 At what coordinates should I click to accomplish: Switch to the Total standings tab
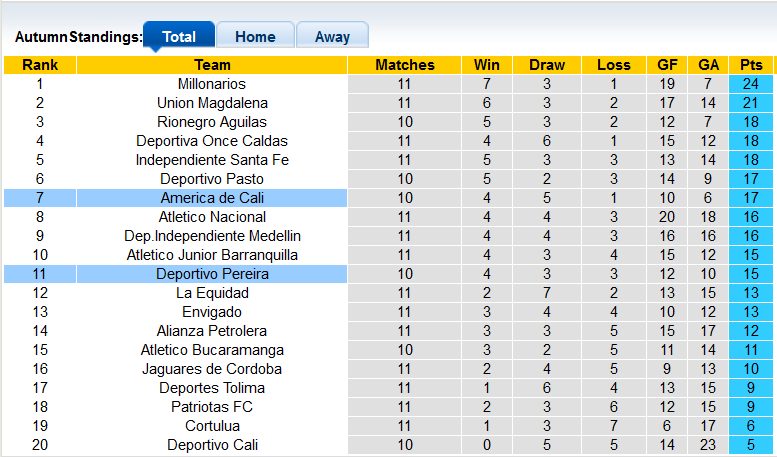179,37
